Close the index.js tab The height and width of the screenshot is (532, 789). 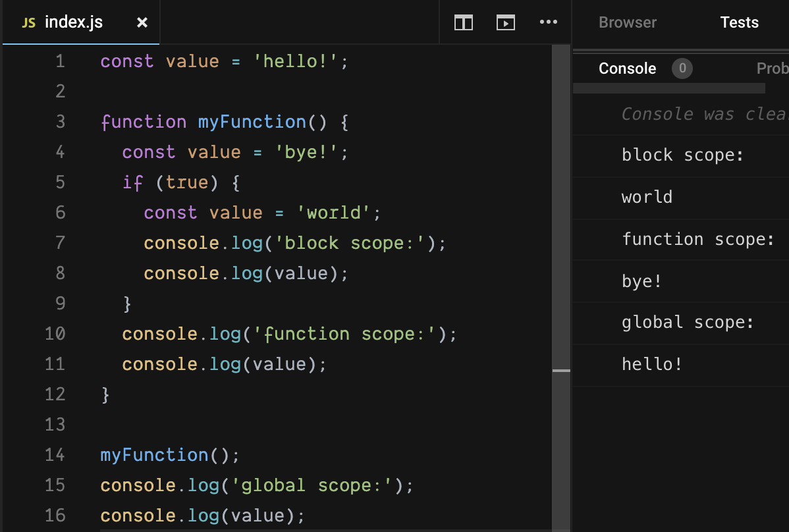tap(142, 22)
